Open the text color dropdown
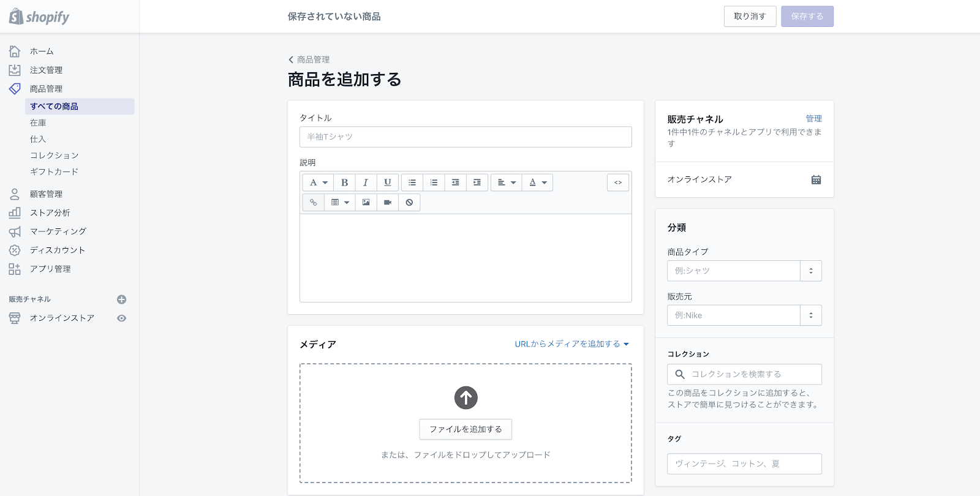Image resolution: width=980 pixels, height=496 pixels. click(x=537, y=182)
